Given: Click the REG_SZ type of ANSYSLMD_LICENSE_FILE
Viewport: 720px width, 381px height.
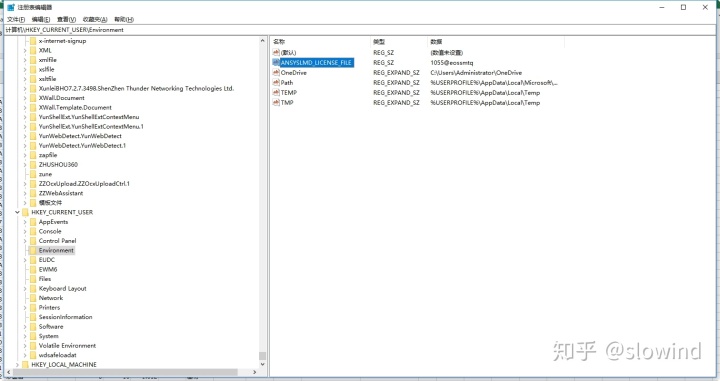Looking at the screenshot, I should click(x=383, y=62).
